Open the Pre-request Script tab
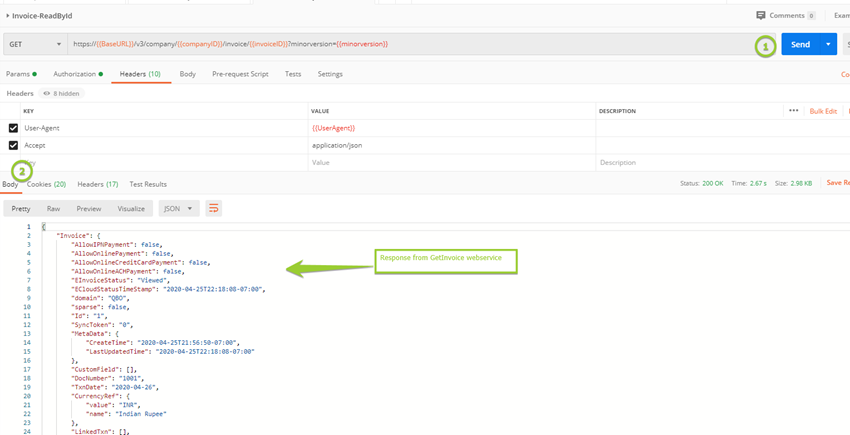The width and height of the screenshot is (850, 435). point(240,74)
